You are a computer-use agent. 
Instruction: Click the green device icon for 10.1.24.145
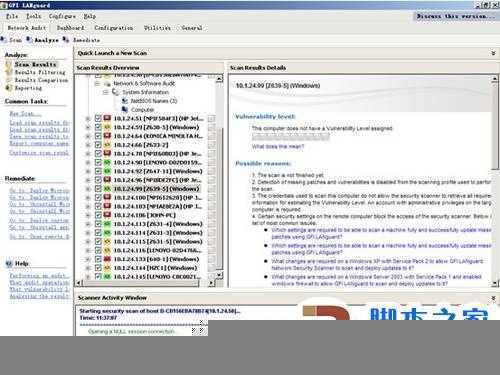[107, 277]
